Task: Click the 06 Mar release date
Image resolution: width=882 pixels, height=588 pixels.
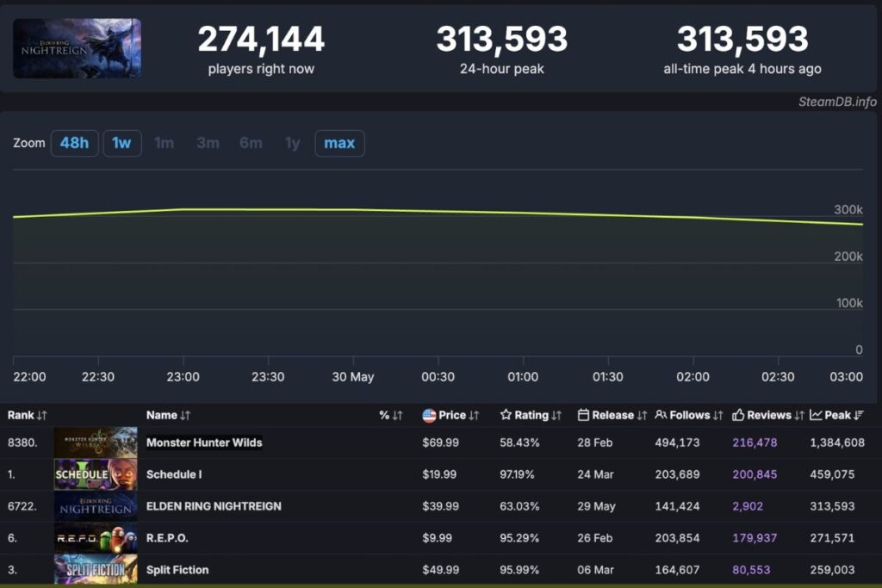Action: [x=596, y=569]
